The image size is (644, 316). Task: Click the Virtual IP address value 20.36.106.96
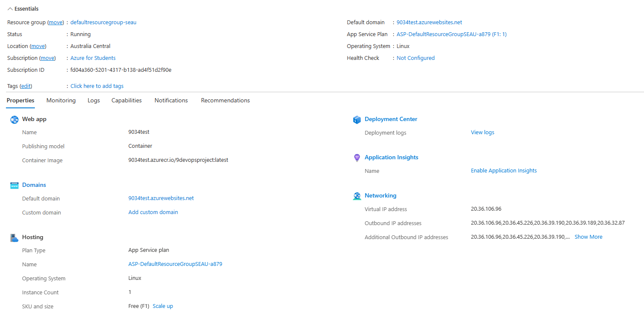tap(486, 209)
